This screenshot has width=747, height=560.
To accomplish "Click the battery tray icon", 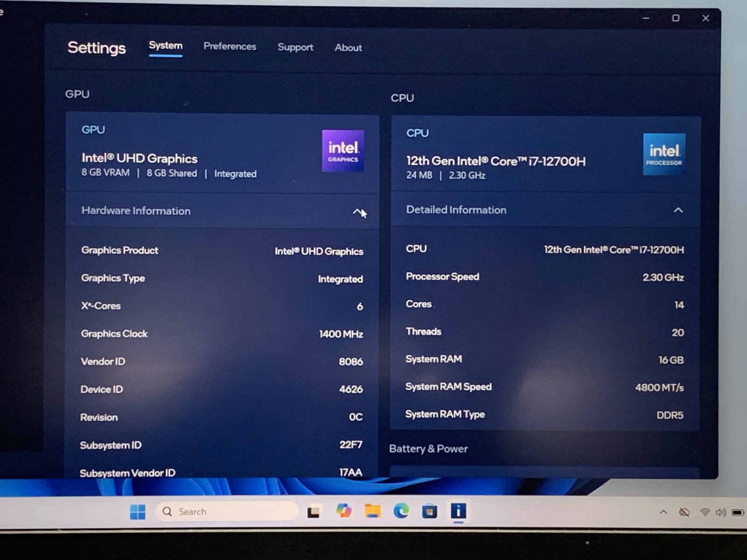I will coord(738,512).
